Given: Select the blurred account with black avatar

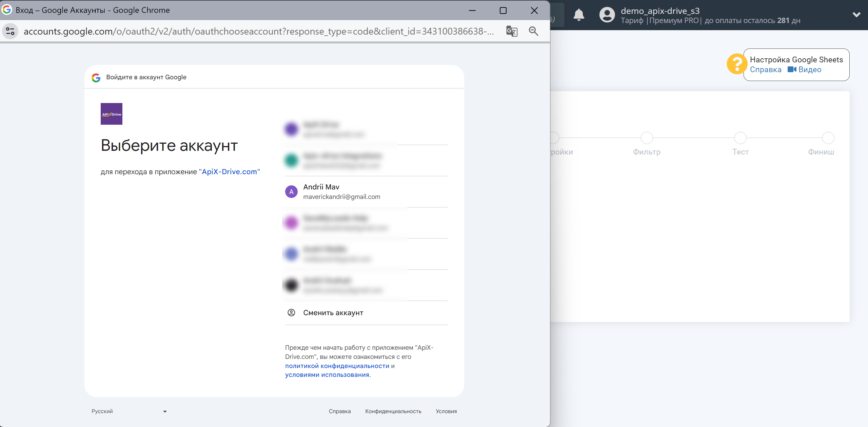Looking at the screenshot, I should (x=366, y=285).
